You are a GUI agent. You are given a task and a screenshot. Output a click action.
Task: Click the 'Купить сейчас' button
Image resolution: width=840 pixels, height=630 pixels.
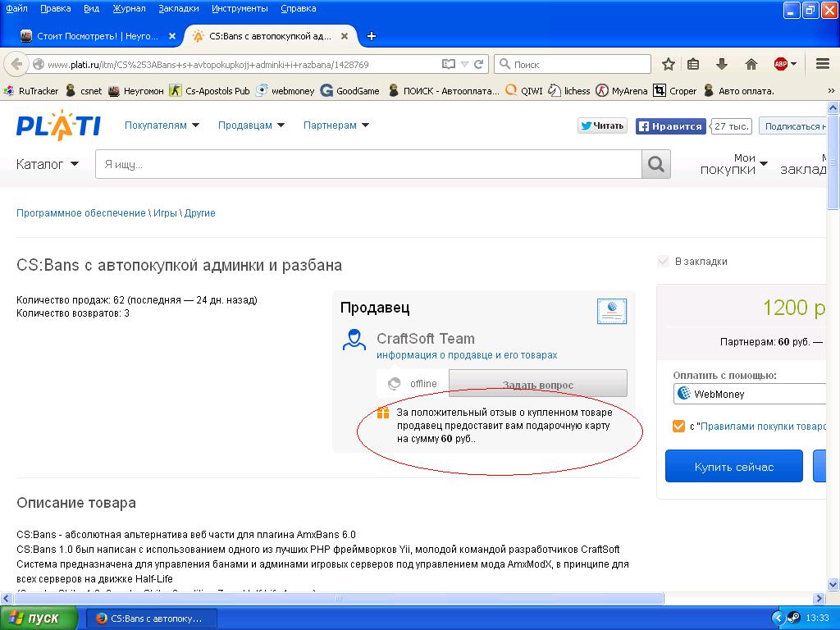[x=734, y=467]
